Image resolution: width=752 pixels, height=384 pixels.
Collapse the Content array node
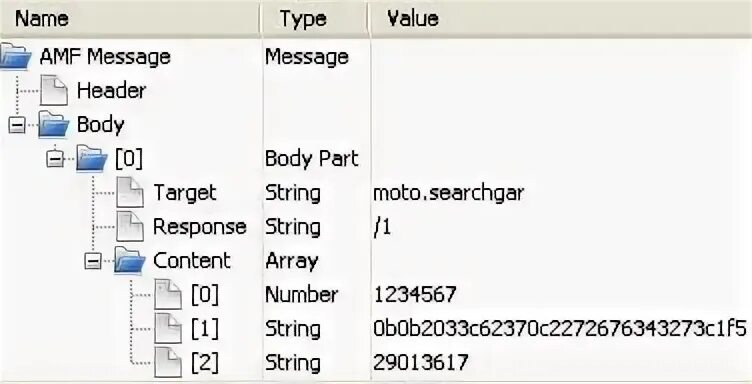(93, 261)
